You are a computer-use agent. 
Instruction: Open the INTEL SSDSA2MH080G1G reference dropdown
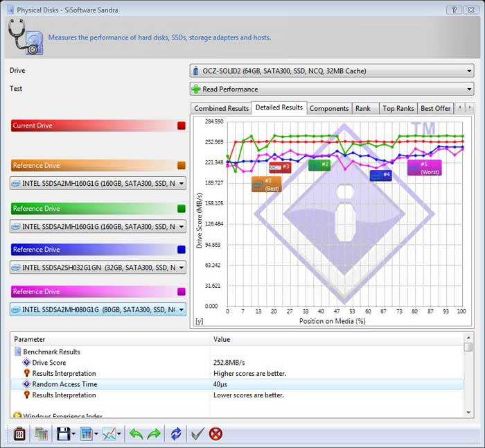pyautogui.click(x=98, y=309)
